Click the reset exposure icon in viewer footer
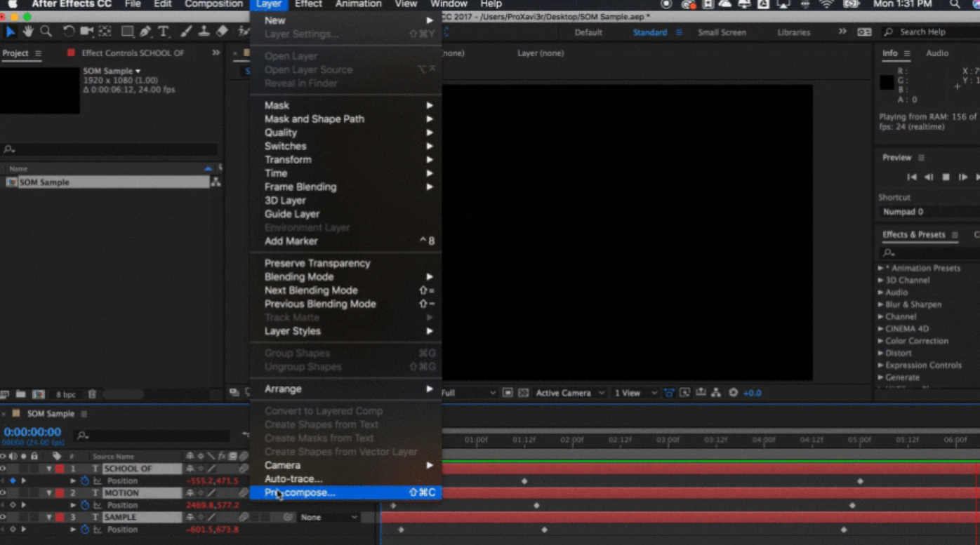 click(x=734, y=393)
